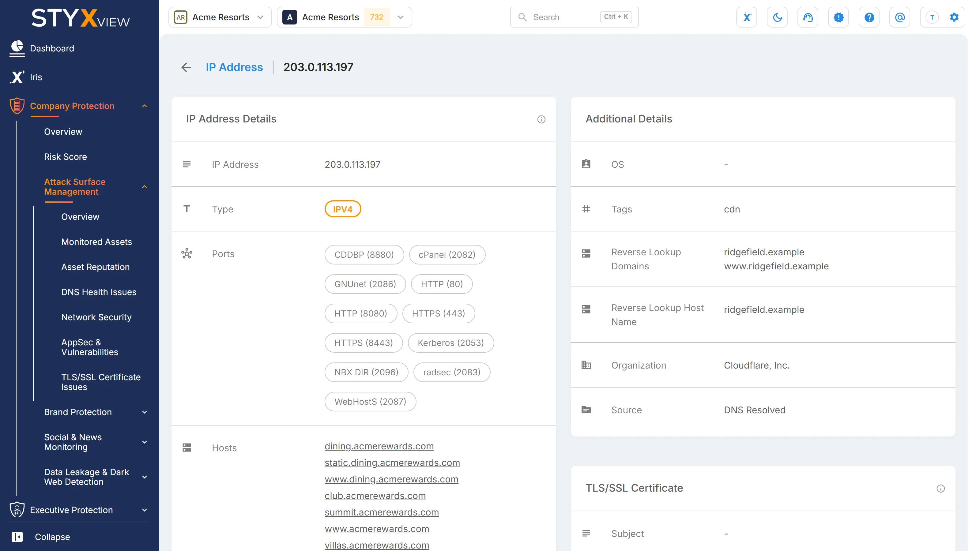The width and height of the screenshot is (980, 551).
Task: Open DNS Health Issues menu item
Action: pos(99,292)
